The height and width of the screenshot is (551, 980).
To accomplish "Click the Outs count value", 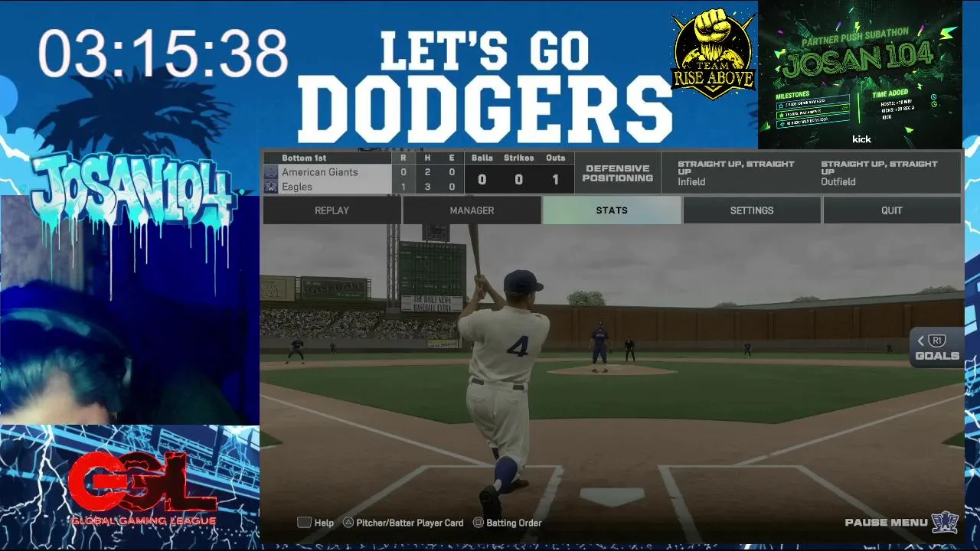I will click(x=556, y=180).
